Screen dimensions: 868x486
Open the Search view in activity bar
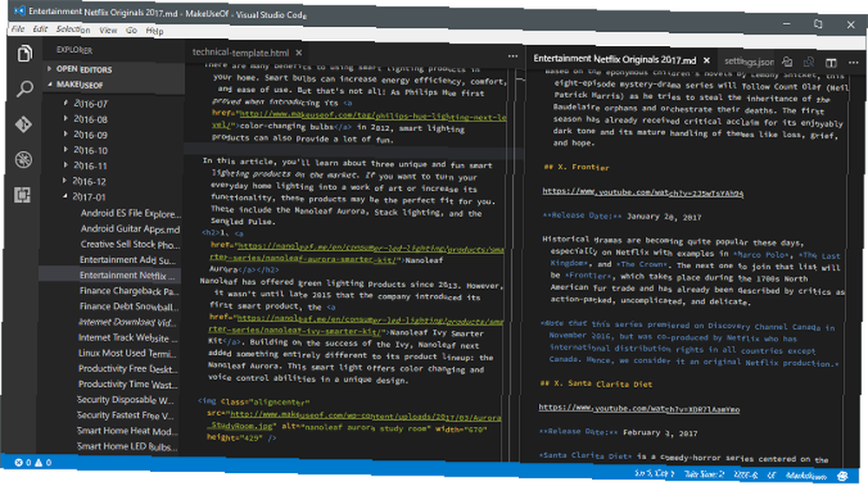24,89
